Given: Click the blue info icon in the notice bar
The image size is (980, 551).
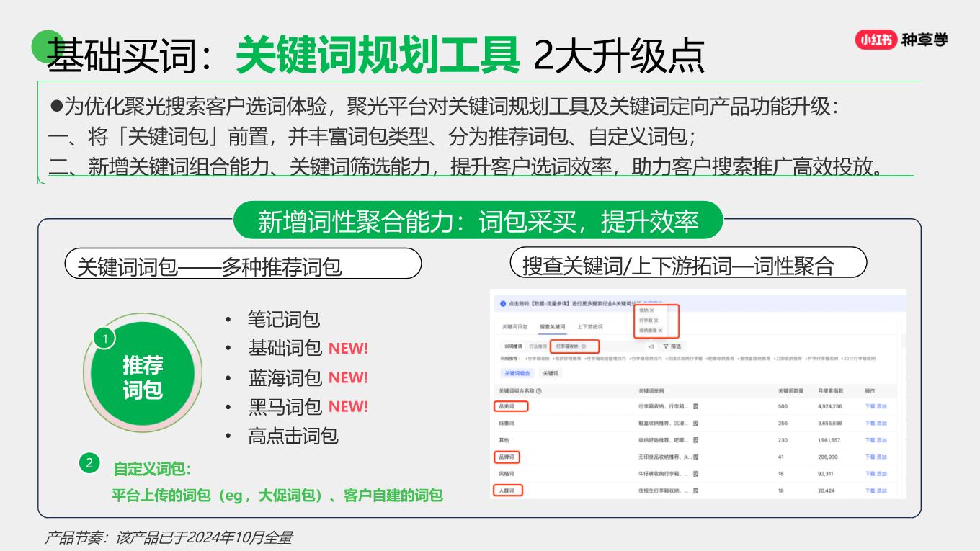Looking at the screenshot, I should (x=502, y=303).
